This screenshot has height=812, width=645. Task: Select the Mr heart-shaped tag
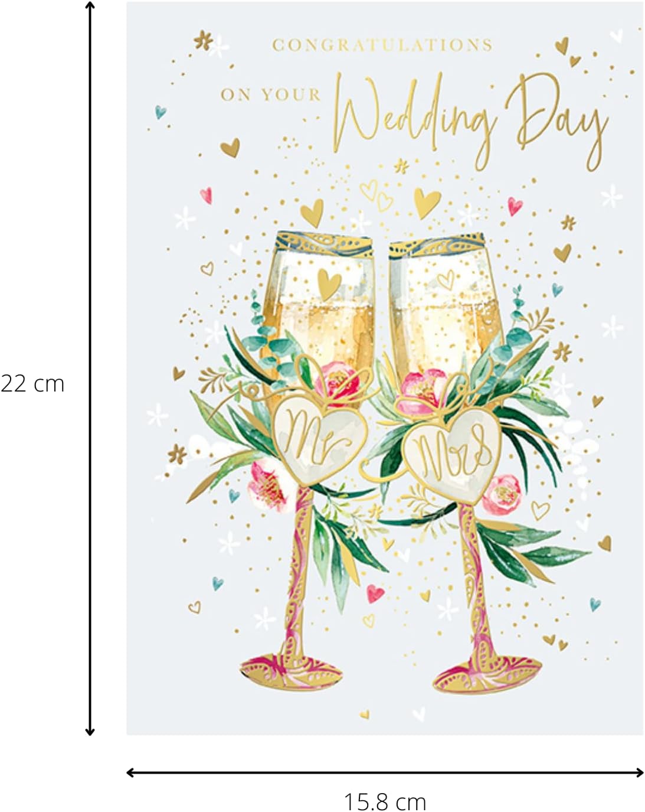click(x=319, y=435)
